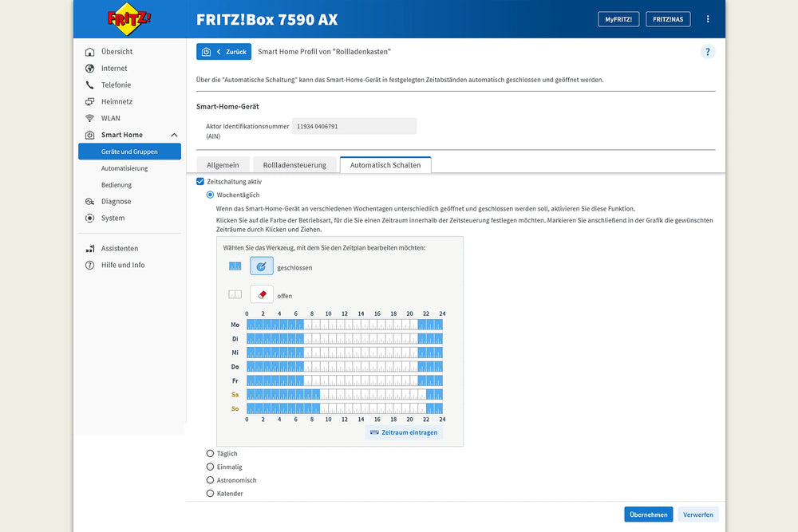Click the WLAN wifi icon

(90, 118)
